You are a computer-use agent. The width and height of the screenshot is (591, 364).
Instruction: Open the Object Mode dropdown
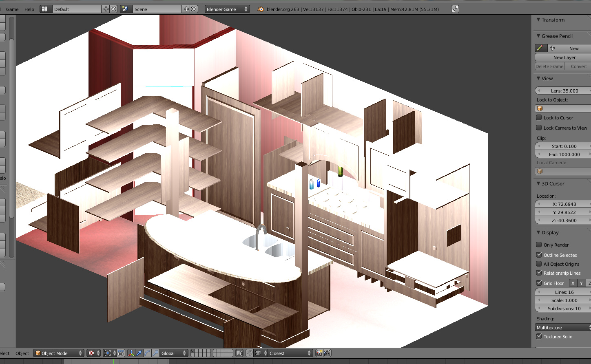pyautogui.click(x=59, y=353)
